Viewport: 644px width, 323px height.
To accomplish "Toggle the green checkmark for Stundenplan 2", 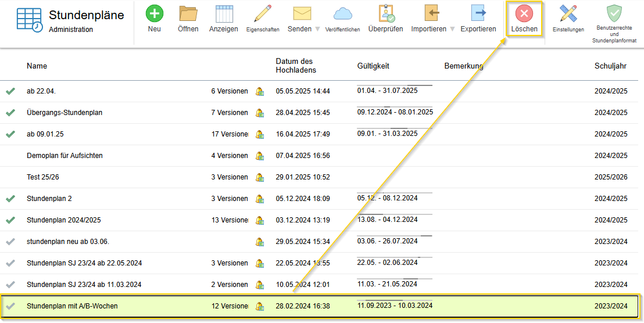I will [10, 199].
